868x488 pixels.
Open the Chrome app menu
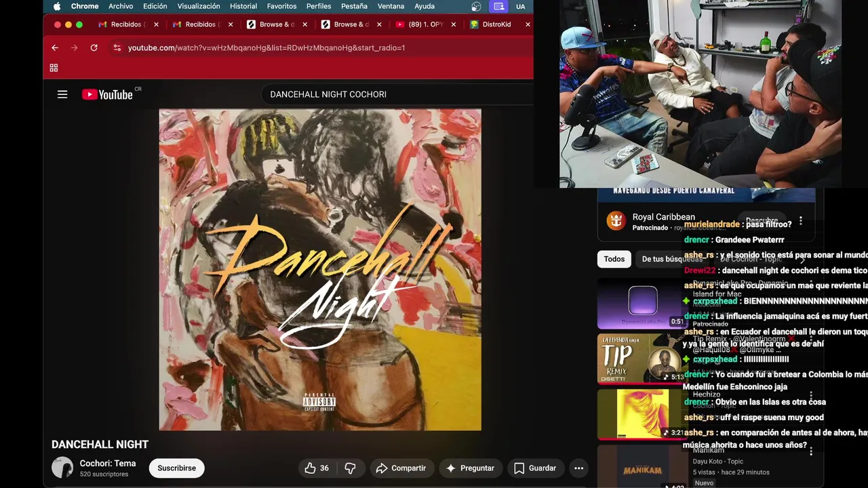[85, 6]
